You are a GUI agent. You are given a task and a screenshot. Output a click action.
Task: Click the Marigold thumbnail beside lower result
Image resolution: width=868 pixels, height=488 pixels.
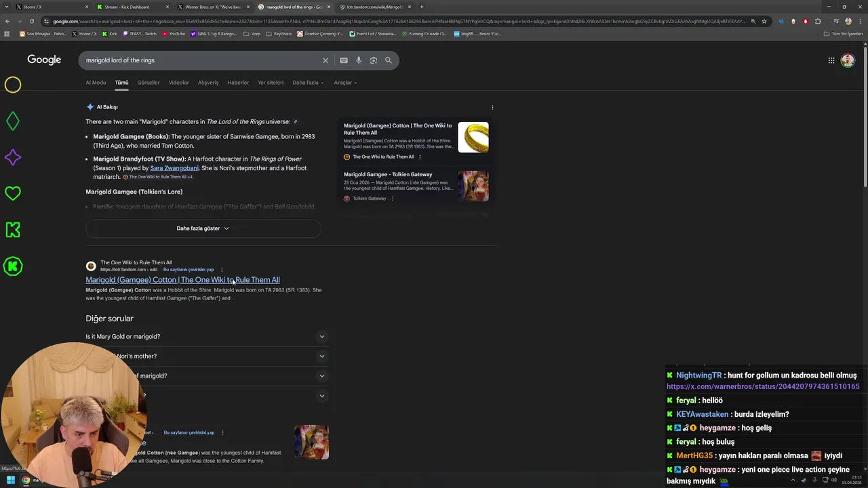(312, 442)
